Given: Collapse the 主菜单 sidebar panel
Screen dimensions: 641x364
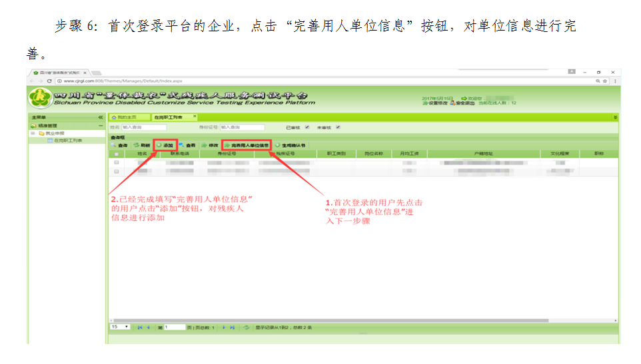Looking at the screenshot, I should [101, 117].
